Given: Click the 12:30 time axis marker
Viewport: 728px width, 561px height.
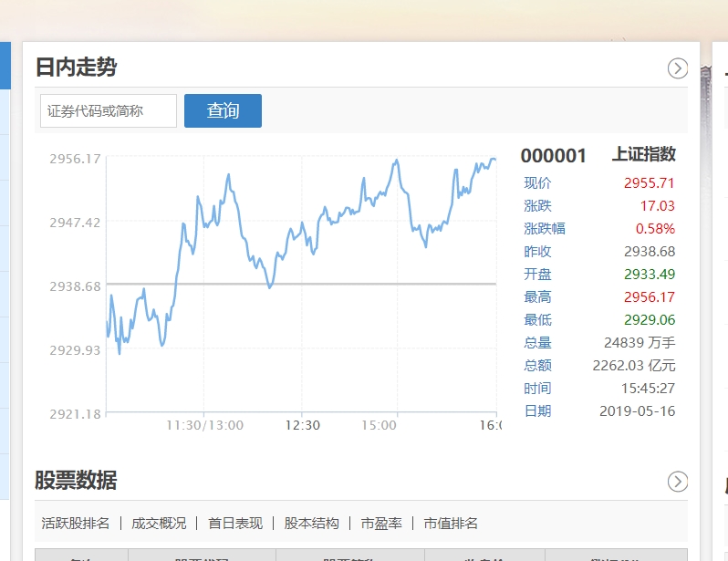Looking at the screenshot, I should (302, 425).
